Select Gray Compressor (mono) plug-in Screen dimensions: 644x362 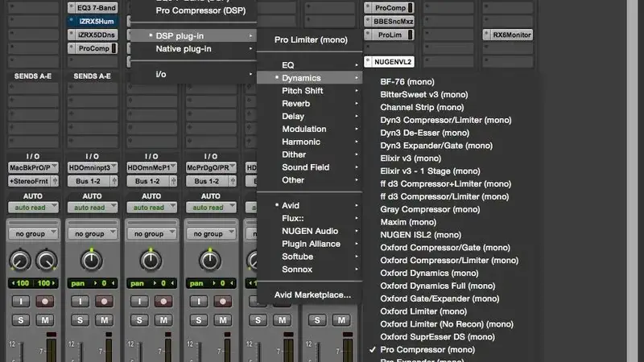click(x=430, y=209)
